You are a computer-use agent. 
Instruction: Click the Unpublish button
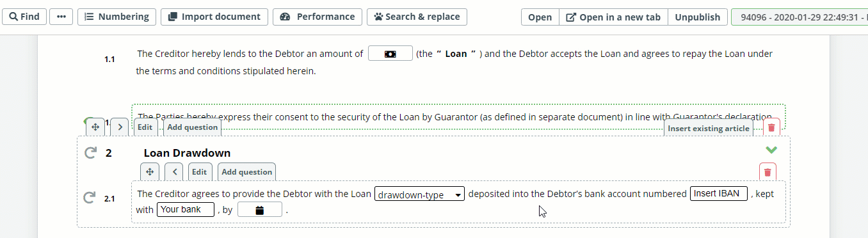coord(697,17)
